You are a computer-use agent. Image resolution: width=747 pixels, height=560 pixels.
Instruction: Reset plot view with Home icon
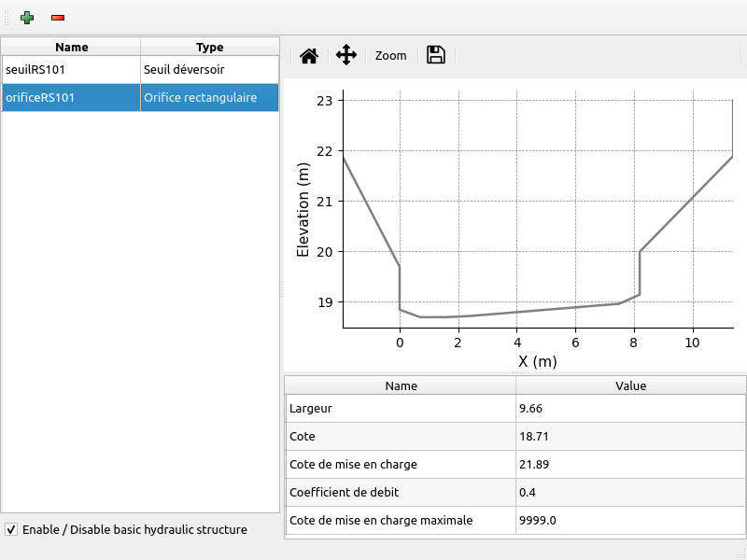coord(309,56)
